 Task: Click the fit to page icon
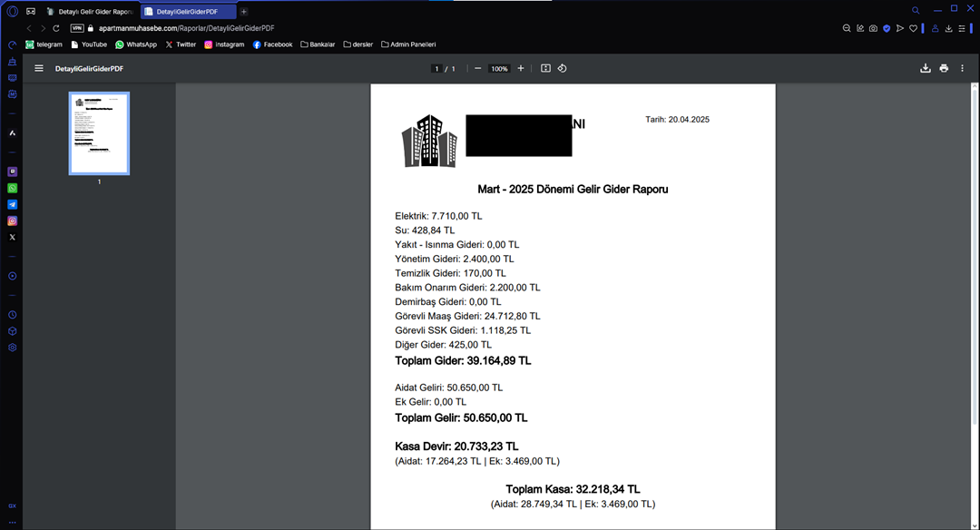click(545, 68)
